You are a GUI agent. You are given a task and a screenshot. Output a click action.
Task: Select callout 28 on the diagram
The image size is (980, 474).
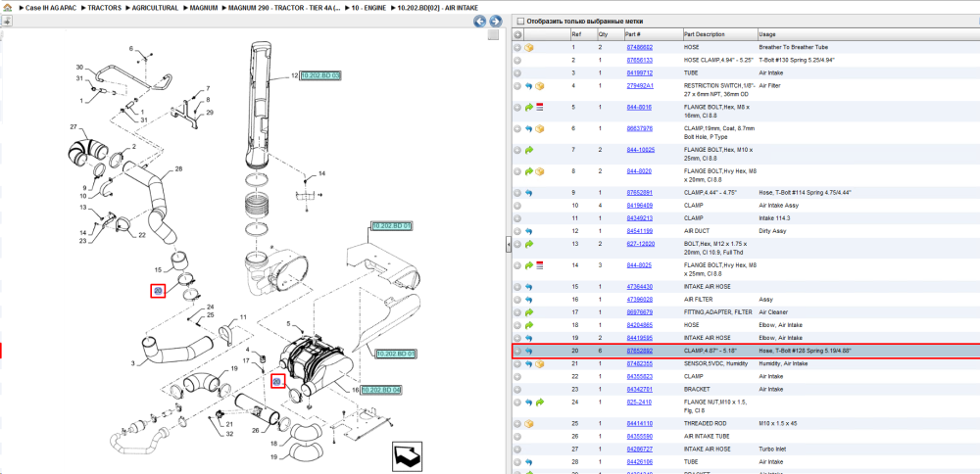point(178,169)
